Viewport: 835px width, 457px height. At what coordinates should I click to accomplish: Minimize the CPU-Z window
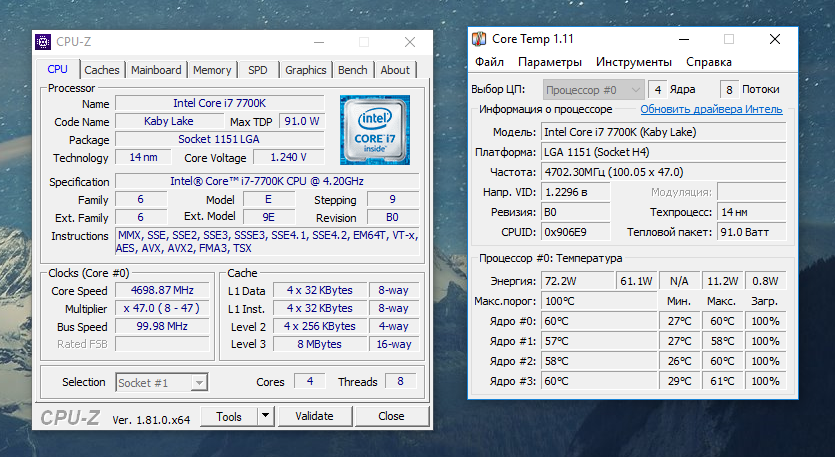tap(319, 42)
